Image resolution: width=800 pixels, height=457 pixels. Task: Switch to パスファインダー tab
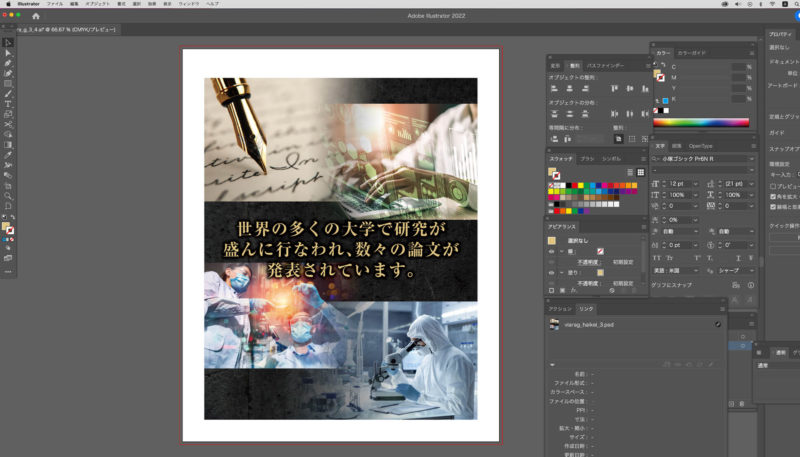click(x=605, y=66)
